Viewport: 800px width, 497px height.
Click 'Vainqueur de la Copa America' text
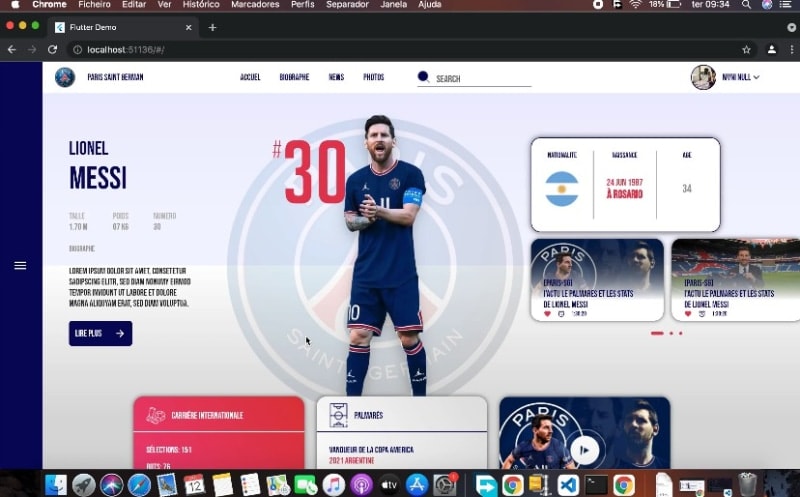(x=371, y=450)
